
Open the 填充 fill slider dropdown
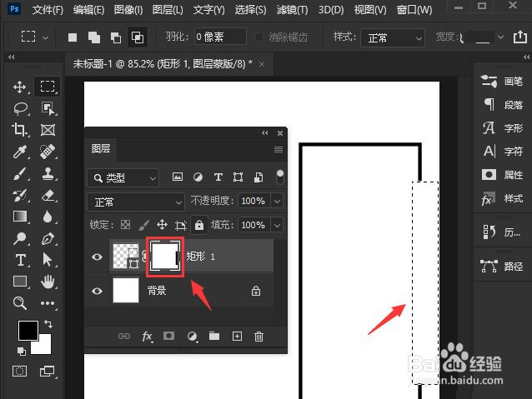click(277, 225)
